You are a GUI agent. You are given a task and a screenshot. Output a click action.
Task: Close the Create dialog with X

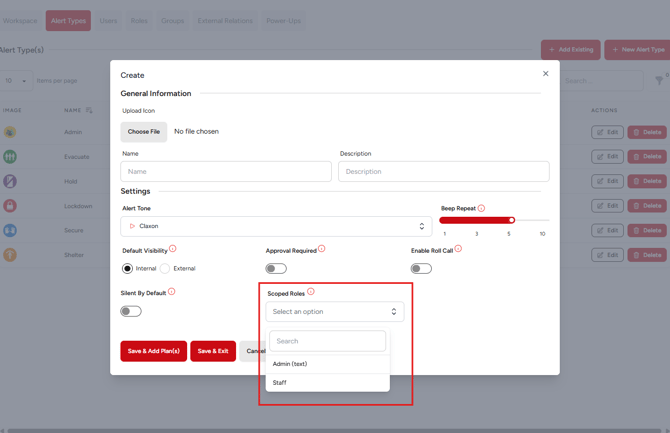pyautogui.click(x=545, y=73)
